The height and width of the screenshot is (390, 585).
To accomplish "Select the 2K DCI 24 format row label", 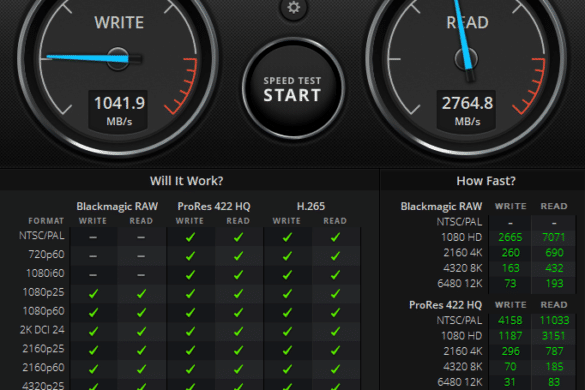I will (x=42, y=330).
